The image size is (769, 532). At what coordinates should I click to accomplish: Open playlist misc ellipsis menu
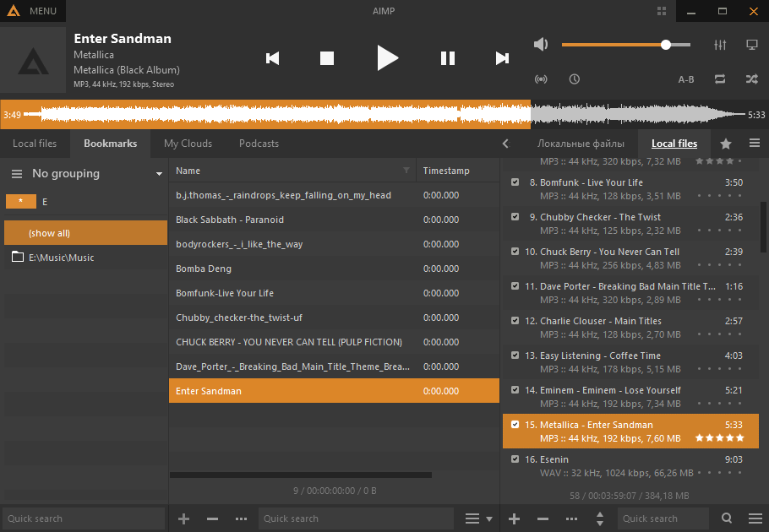click(571, 518)
